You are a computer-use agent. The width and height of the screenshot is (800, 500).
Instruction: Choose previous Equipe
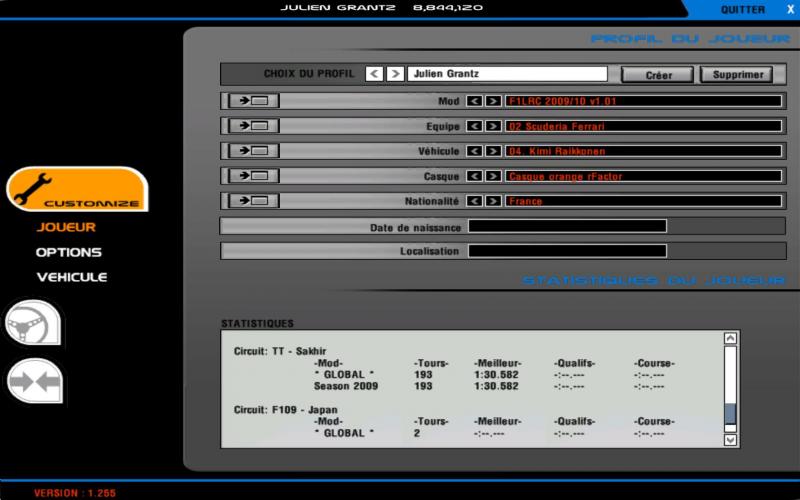click(474, 126)
